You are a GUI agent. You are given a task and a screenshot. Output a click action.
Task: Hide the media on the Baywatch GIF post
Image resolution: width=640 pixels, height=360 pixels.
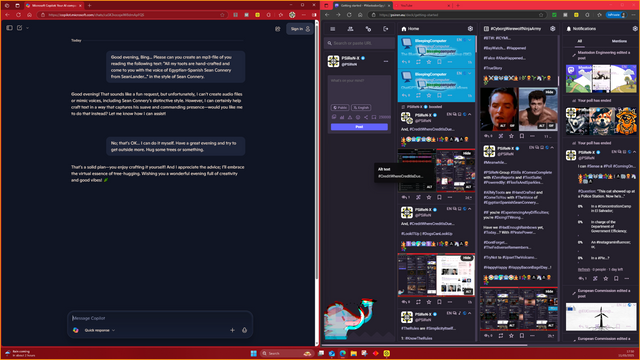coord(549,92)
